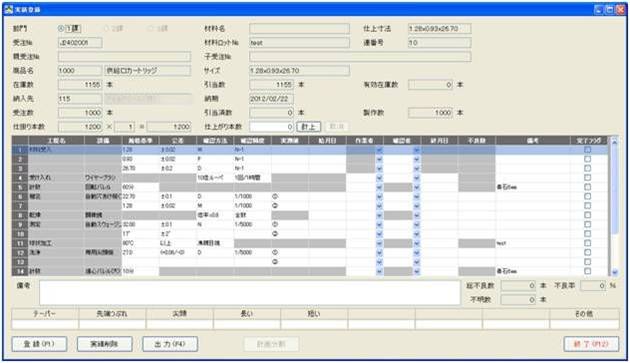Click the scrollbar down arrow of the grid
The width and height of the screenshot is (630, 363).
614,272
